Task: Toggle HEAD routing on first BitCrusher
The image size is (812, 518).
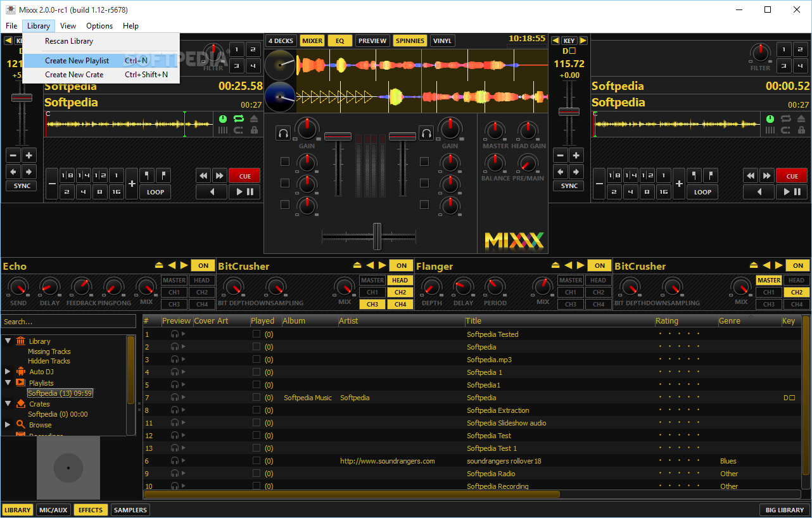Action: tap(400, 280)
